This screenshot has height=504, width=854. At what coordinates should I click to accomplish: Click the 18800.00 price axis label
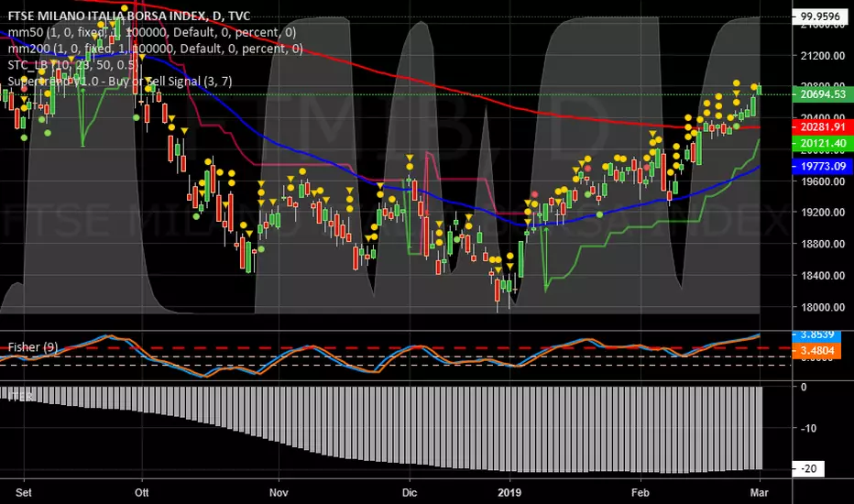(x=823, y=244)
